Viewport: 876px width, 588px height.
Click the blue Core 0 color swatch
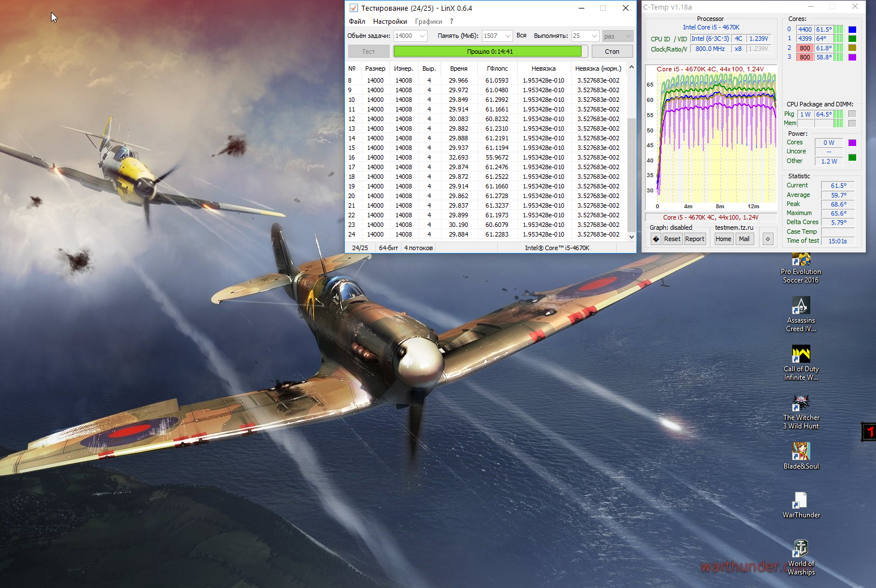click(852, 29)
